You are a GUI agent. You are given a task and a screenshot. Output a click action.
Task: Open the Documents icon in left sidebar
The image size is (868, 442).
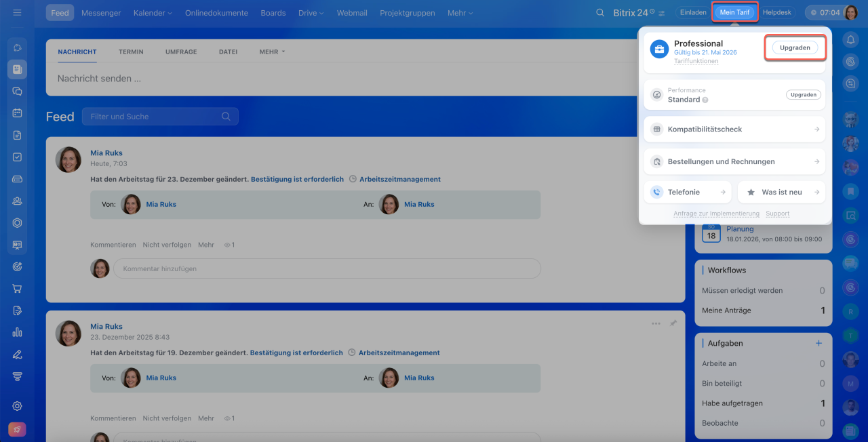point(18,135)
